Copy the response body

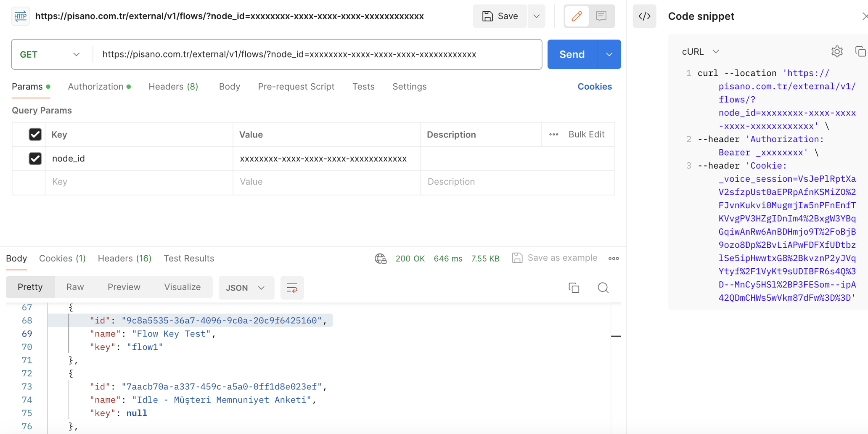click(574, 288)
